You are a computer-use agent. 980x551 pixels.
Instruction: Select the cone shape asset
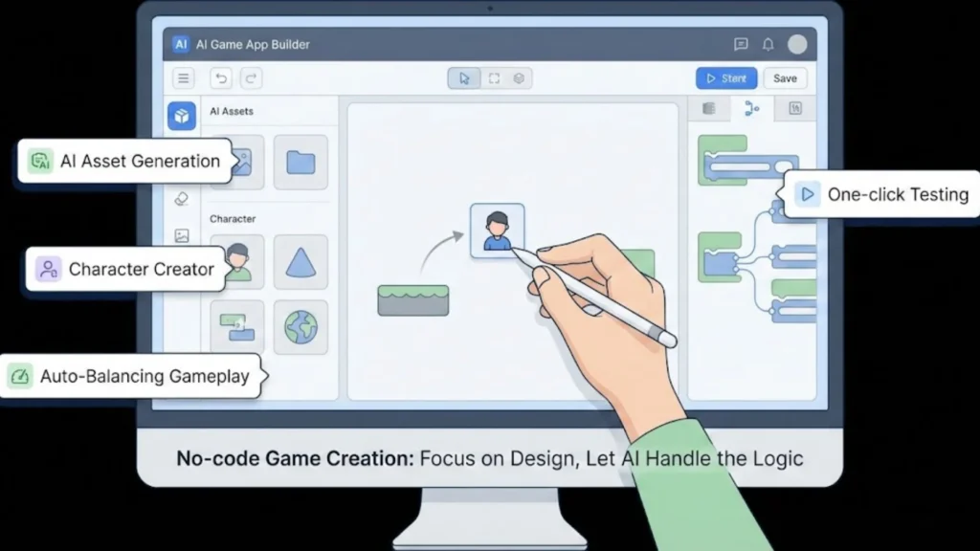click(x=300, y=261)
